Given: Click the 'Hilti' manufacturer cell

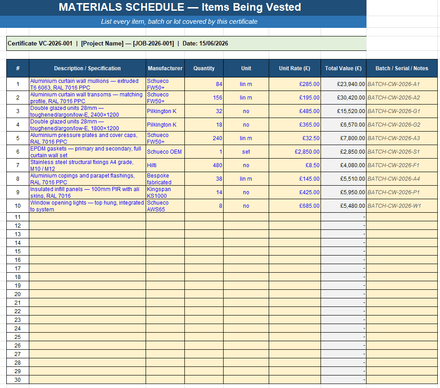Looking at the screenshot, I should 165,165.
